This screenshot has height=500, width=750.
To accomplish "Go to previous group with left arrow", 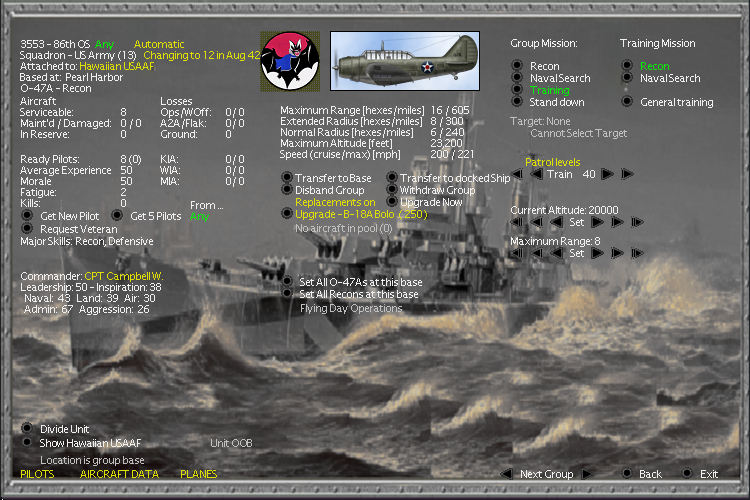I will [507, 474].
